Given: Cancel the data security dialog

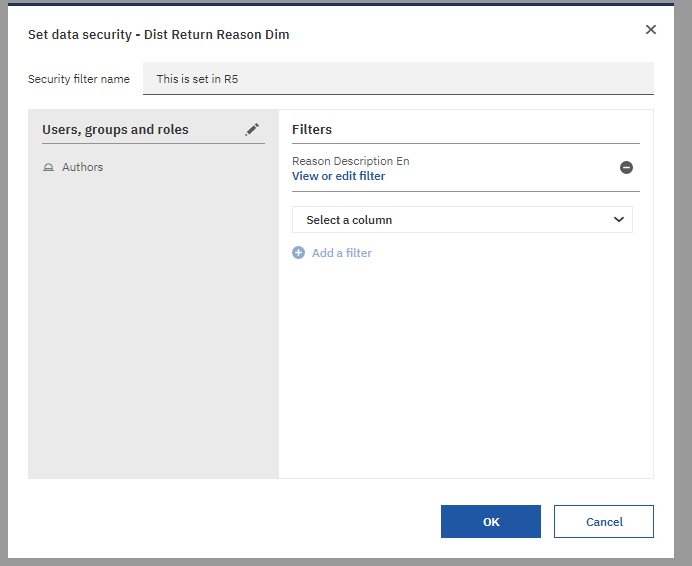Looking at the screenshot, I should pos(603,521).
